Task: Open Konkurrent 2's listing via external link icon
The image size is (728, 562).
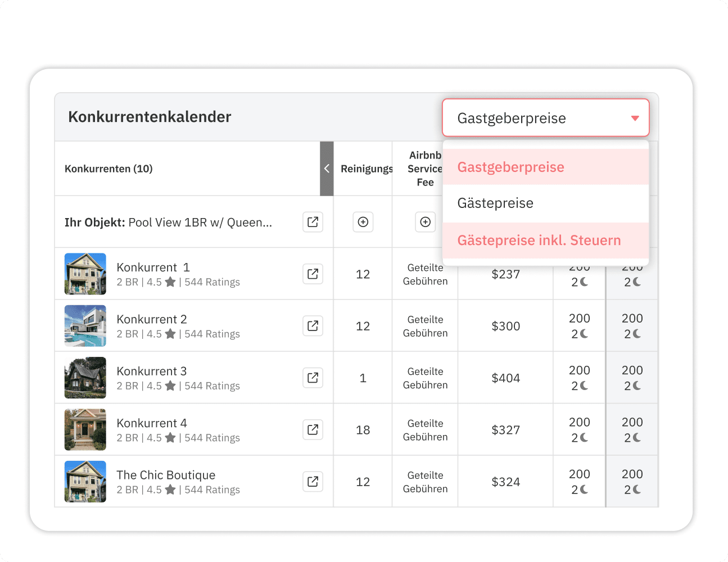Action: pos(313,326)
